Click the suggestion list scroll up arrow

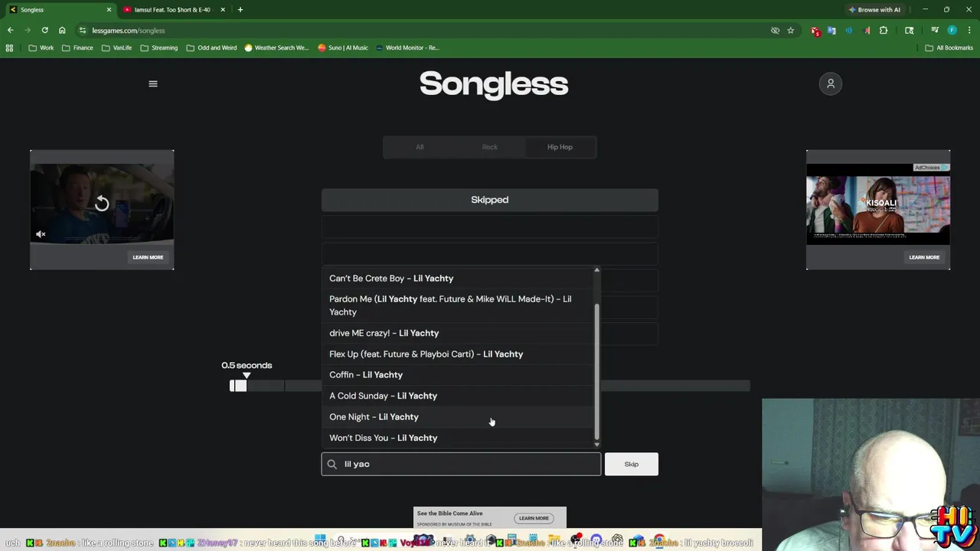pyautogui.click(x=596, y=270)
